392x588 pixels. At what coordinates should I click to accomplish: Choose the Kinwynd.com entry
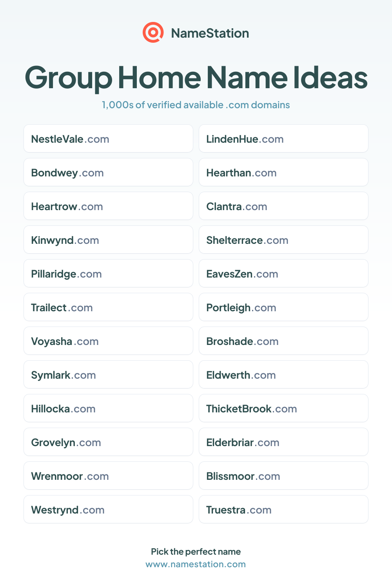pos(108,240)
